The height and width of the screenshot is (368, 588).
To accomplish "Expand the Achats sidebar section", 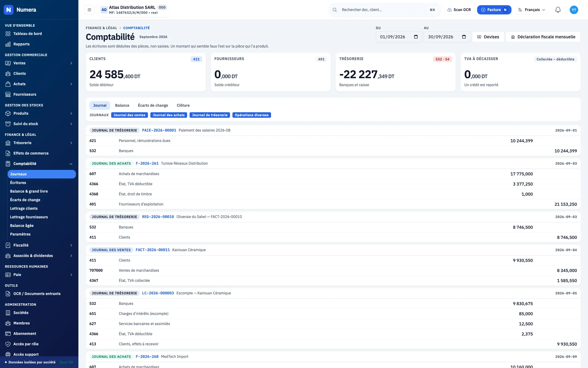I will pos(71,84).
